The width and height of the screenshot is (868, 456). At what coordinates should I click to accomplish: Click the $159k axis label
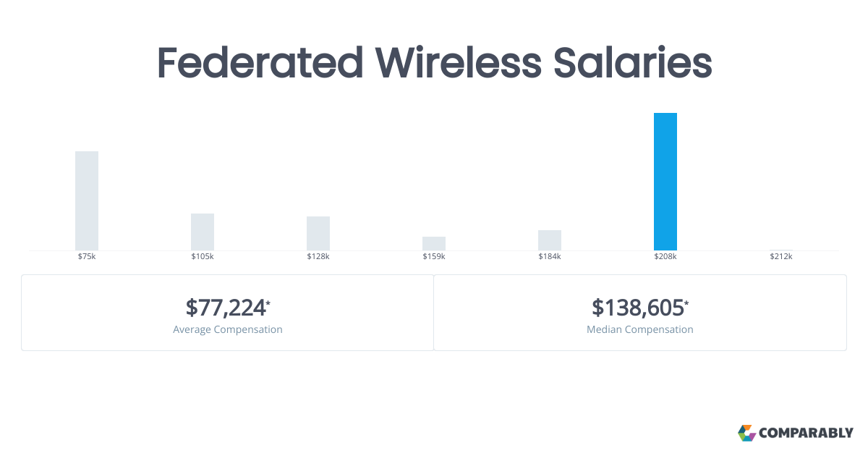434,257
